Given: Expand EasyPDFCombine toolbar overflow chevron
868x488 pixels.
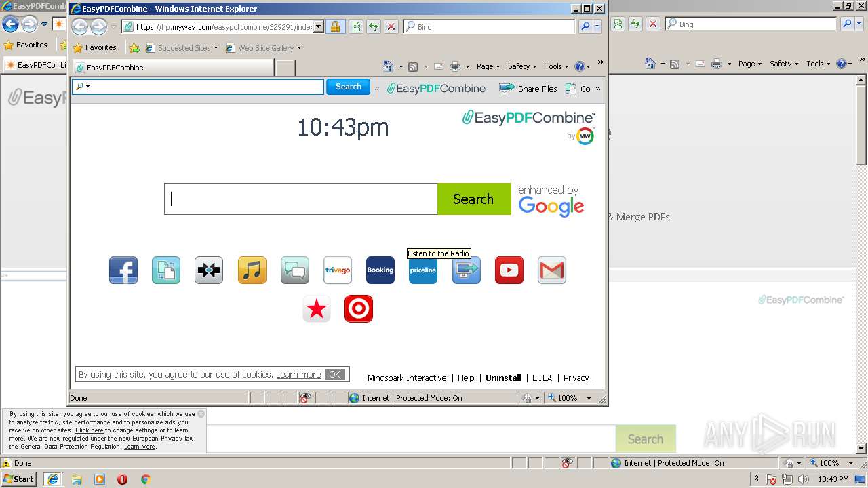Looking at the screenshot, I should pyautogui.click(x=597, y=89).
